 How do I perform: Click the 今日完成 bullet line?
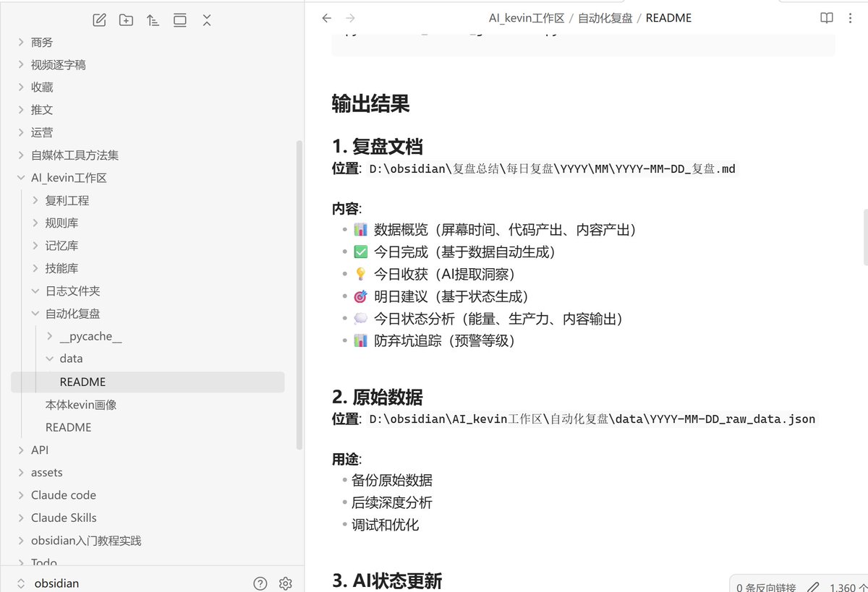[454, 252]
